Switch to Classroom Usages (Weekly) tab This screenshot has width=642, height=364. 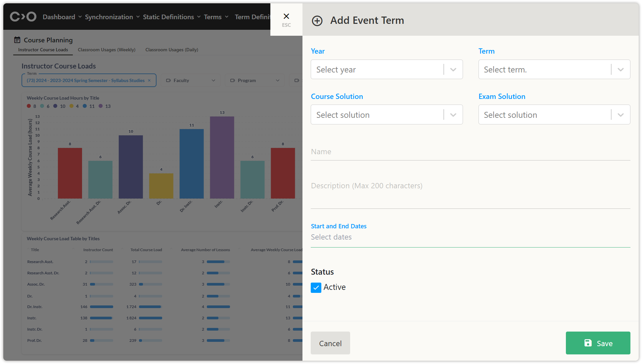pos(107,50)
